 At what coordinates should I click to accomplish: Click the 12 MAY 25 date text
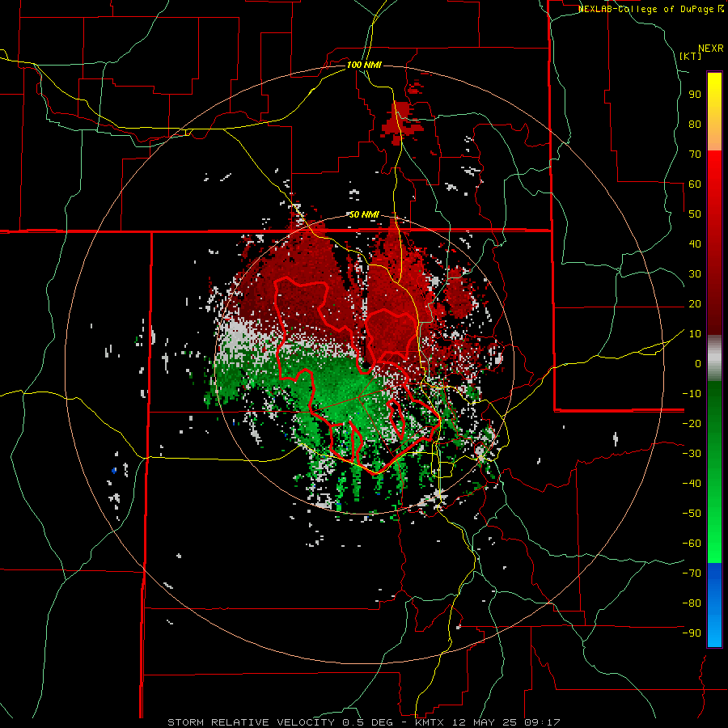coord(485,722)
